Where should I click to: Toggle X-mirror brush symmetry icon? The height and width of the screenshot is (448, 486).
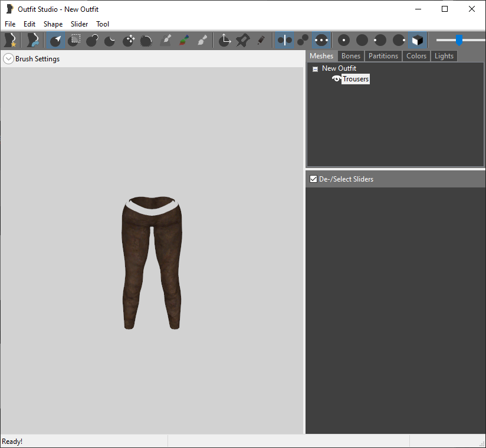pyautogui.click(x=284, y=40)
